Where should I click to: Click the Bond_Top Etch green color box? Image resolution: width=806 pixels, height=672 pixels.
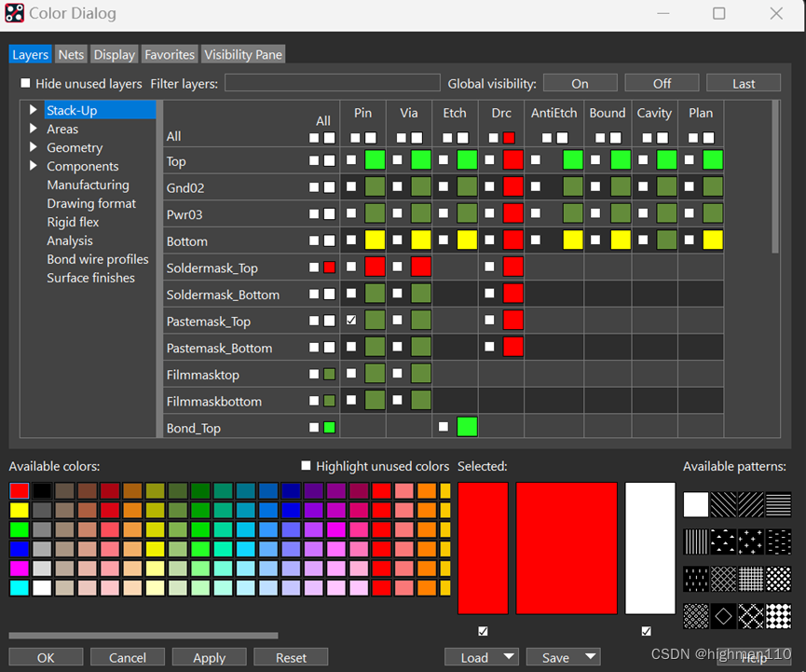(x=467, y=428)
